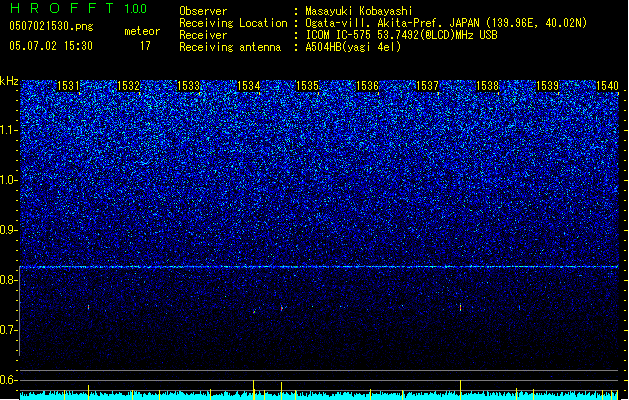Click the 0.9 kHz axis label
Image resolution: width=629 pixels, height=400 pixels.
coord(8,230)
